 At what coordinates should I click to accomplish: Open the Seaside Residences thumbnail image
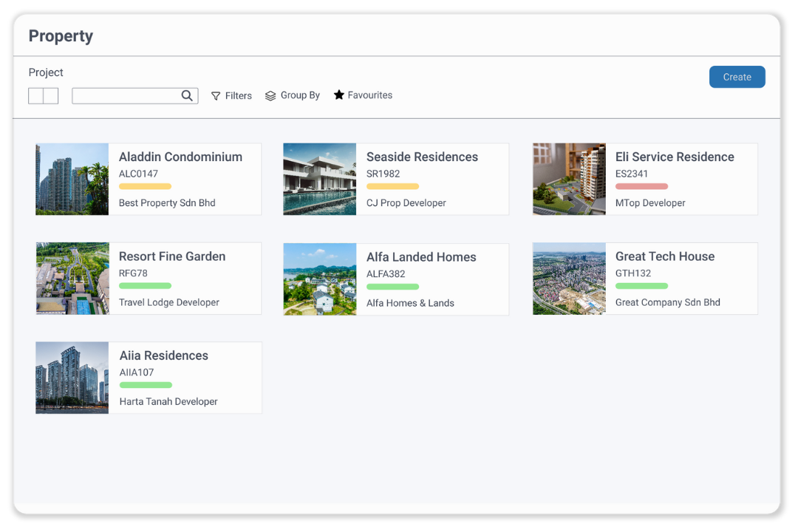[320, 180]
